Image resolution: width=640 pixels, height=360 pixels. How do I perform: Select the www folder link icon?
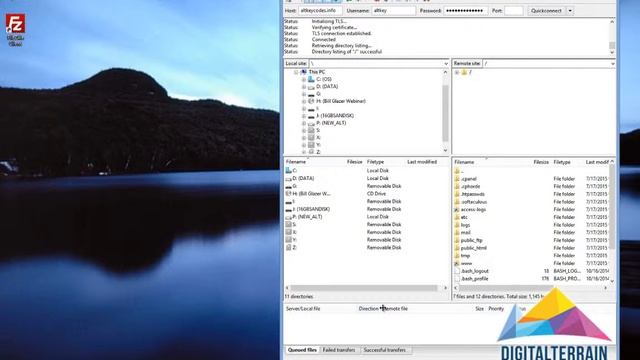pyautogui.click(x=457, y=263)
